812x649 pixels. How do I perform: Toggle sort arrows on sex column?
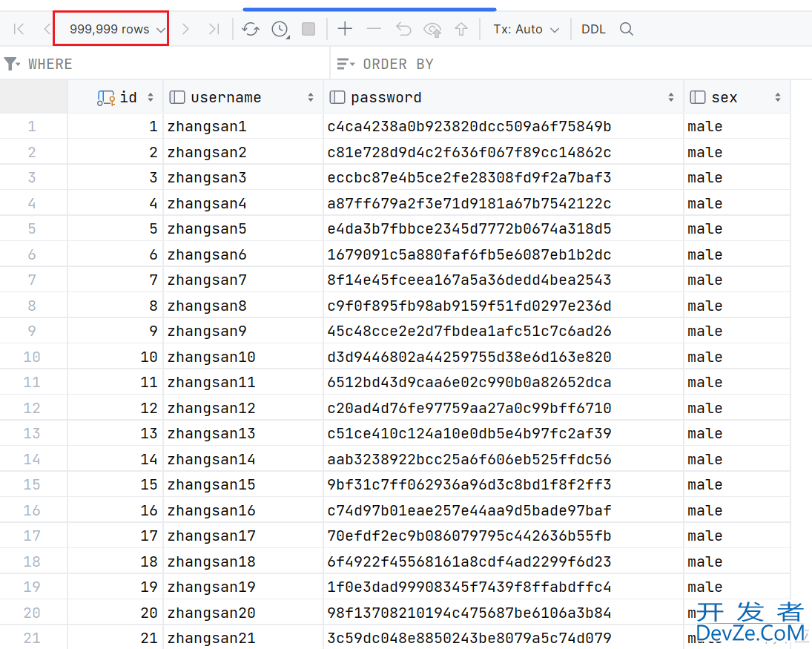[778, 97]
